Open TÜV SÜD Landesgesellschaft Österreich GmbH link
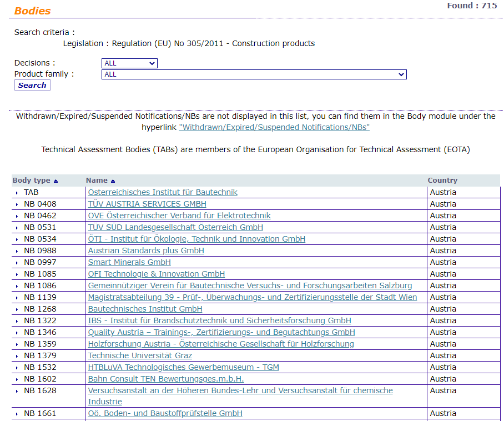This screenshot has height=421, width=504. click(x=175, y=227)
